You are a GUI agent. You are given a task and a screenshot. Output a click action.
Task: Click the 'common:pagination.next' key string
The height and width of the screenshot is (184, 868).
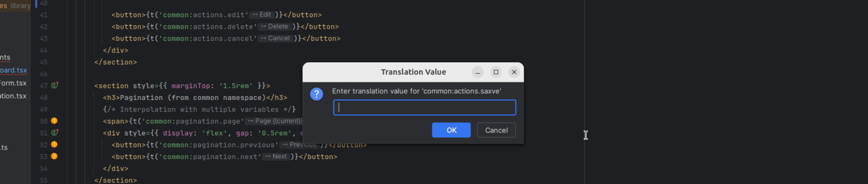210,157
